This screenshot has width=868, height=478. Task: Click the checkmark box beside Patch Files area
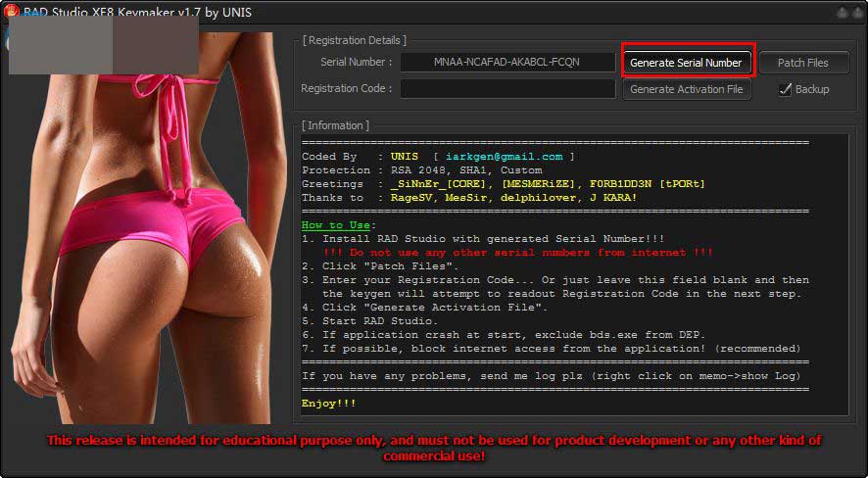click(x=785, y=89)
